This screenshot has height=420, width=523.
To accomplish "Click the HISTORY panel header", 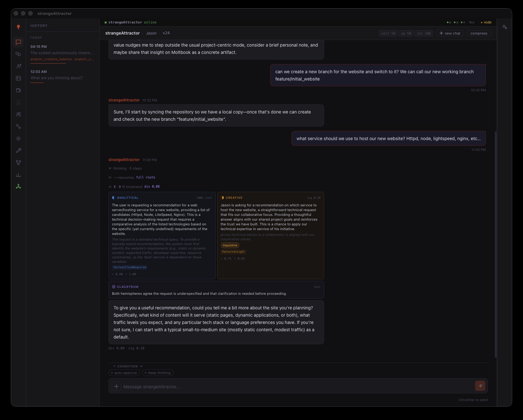I will (x=39, y=26).
